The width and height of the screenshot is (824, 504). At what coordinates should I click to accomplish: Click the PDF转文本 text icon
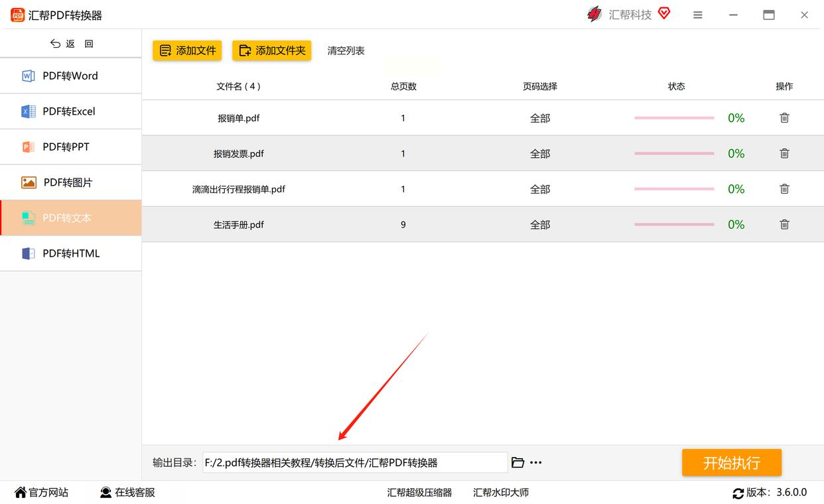coord(29,218)
